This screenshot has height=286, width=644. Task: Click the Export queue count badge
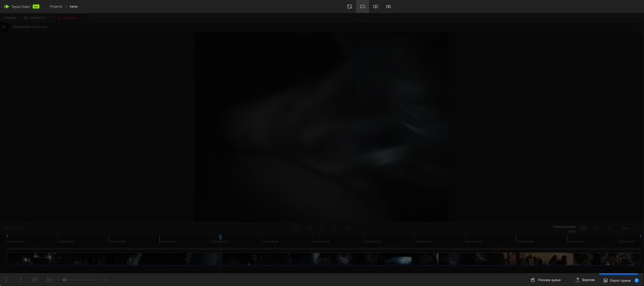(636, 281)
